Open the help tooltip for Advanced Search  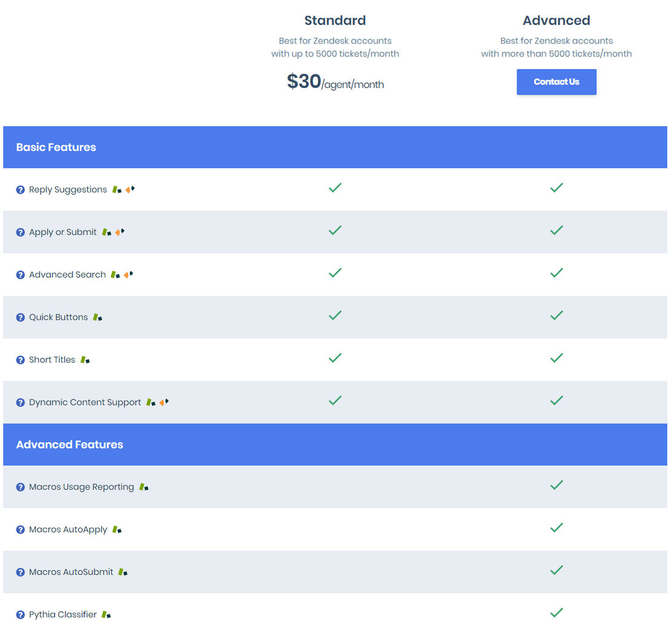21,275
